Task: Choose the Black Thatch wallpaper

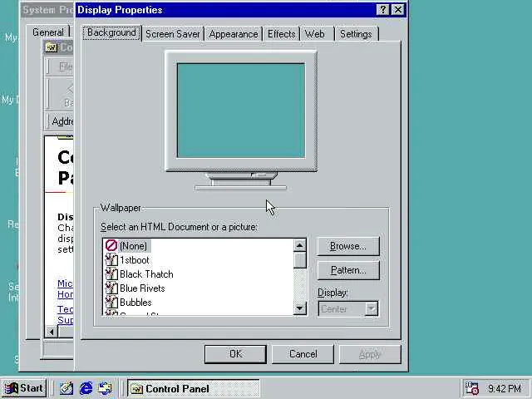Action: 146,274
